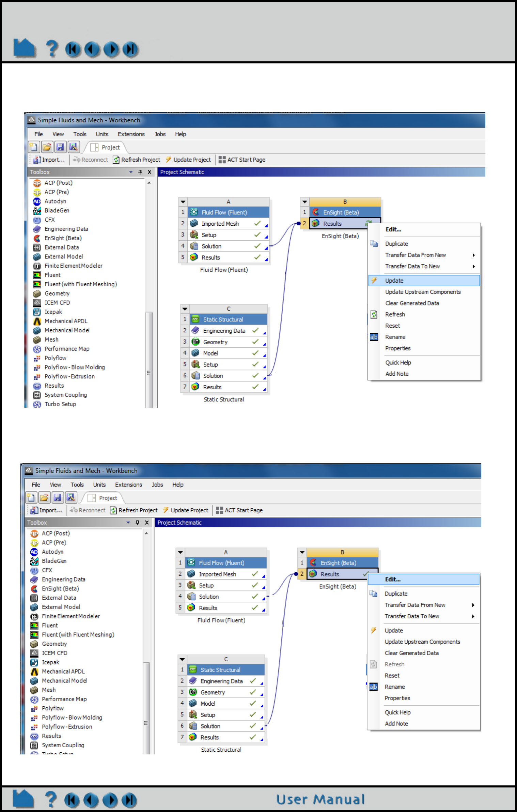517x812 pixels.
Task: Click the home icon in the page footer
Action: 23,799
